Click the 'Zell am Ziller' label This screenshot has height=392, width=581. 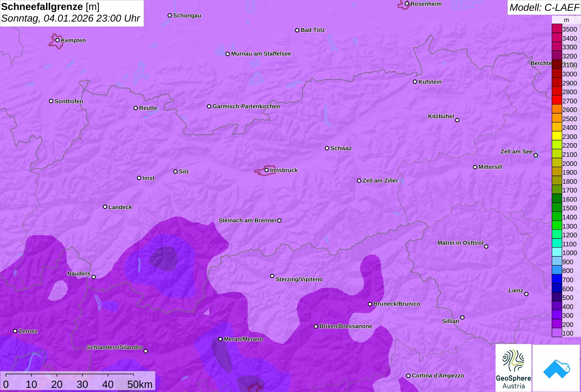pyautogui.click(x=380, y=181)
